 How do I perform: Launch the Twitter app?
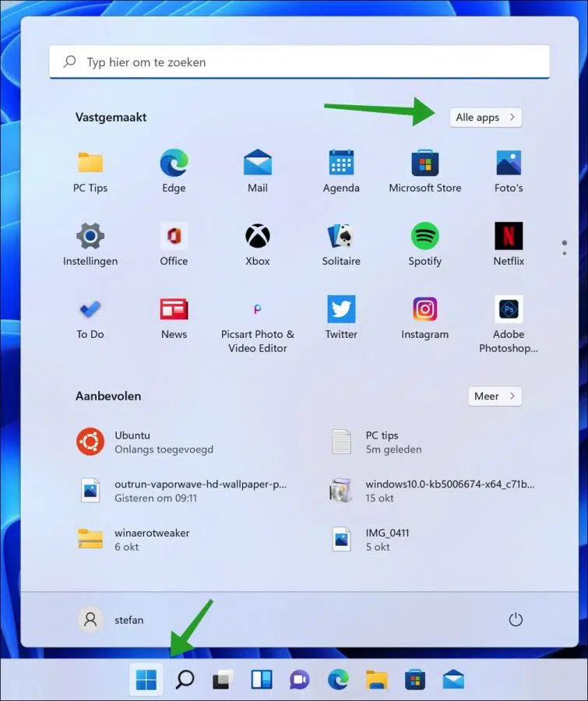click(341, 318)
